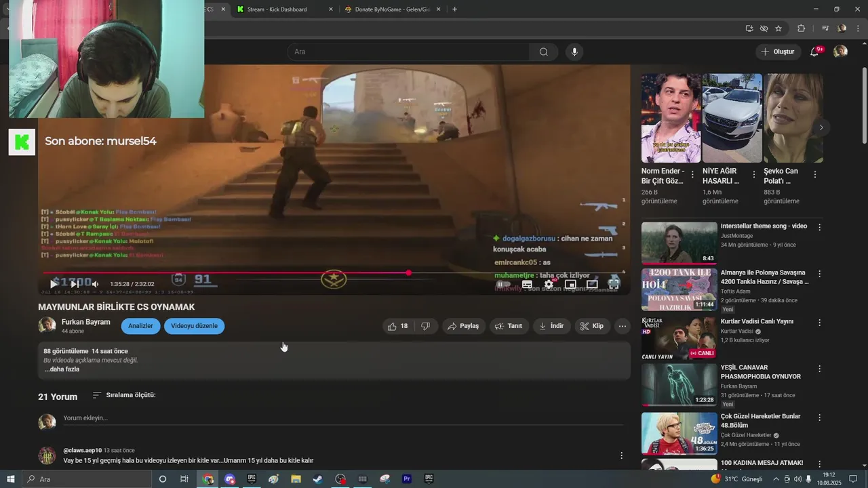868x488 pixels.
Task: Start voice search with the microphone icon
Action: (x=574, y=52)
